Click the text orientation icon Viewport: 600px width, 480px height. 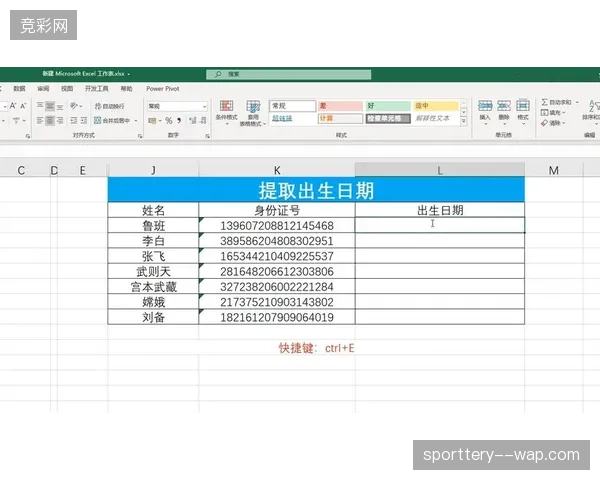(73, 106)
